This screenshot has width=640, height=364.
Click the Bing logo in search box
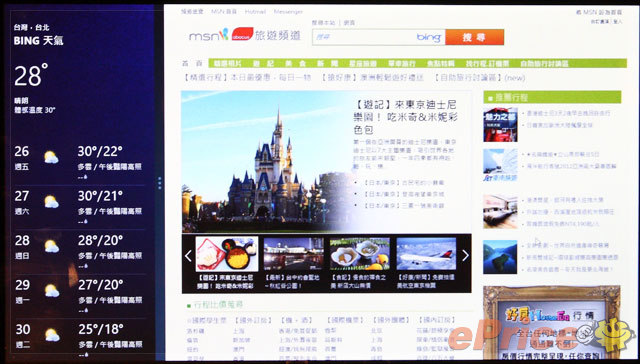[429, 37]
